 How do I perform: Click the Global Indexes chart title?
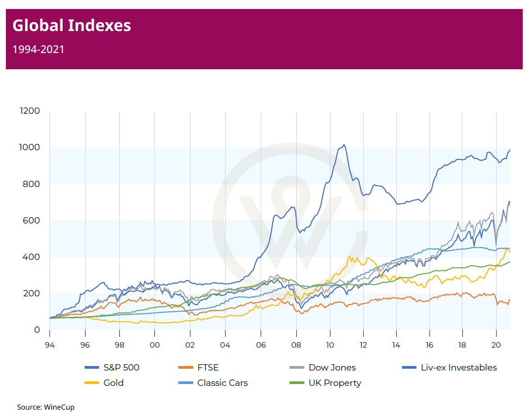pyautogui.click(x=72, y=26)
